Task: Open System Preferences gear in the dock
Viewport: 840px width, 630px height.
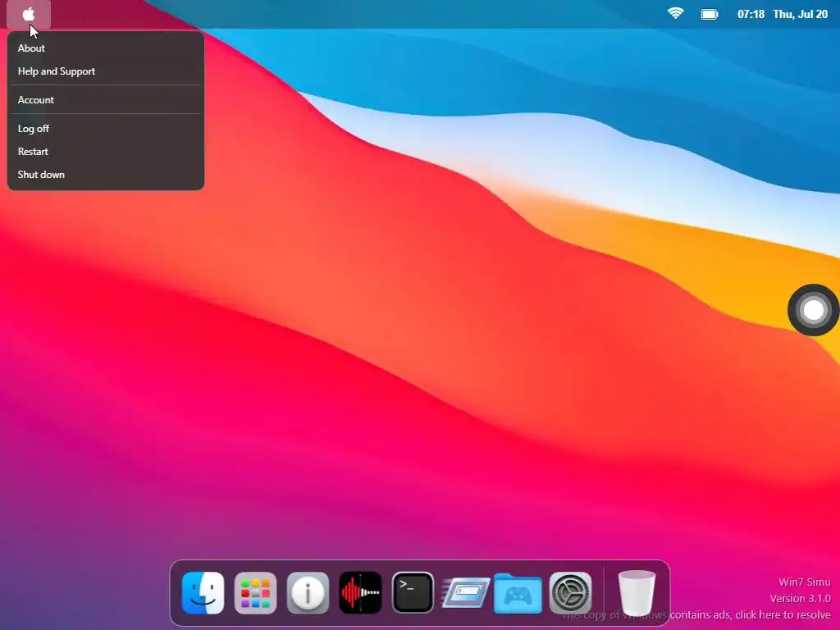Action: coord(571,593)
